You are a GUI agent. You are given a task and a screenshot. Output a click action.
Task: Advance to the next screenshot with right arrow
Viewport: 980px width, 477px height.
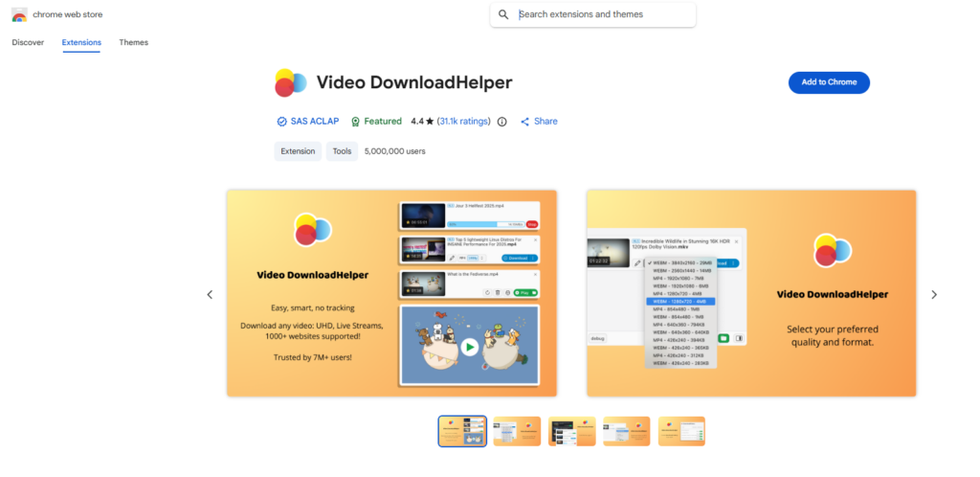click(x=934, y=294)
